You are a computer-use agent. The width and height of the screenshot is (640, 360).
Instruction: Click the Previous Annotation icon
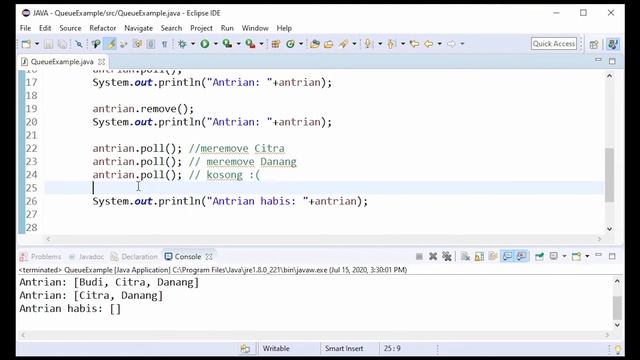[x=391, y=44]
